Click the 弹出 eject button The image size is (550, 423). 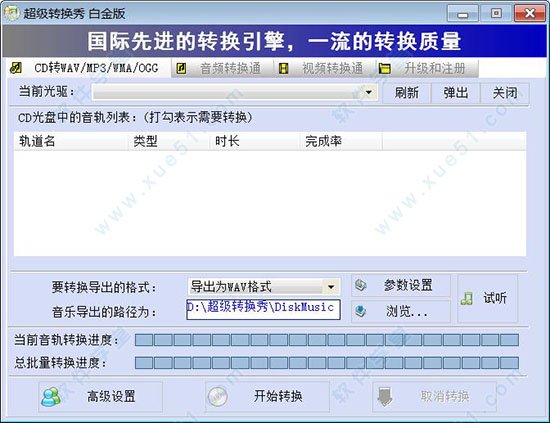(456, 93)
